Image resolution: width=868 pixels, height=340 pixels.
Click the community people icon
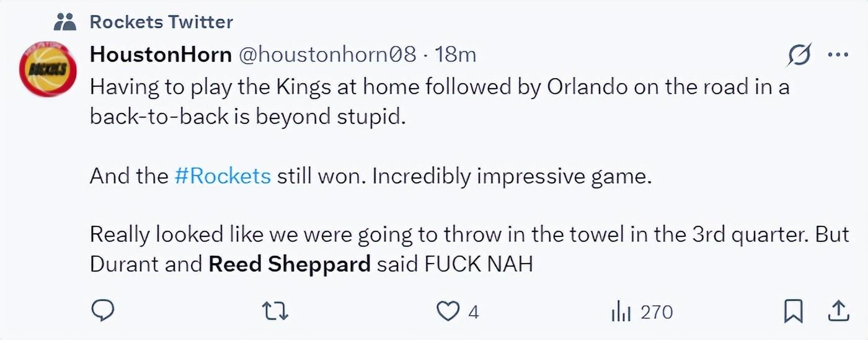point(64,23)
